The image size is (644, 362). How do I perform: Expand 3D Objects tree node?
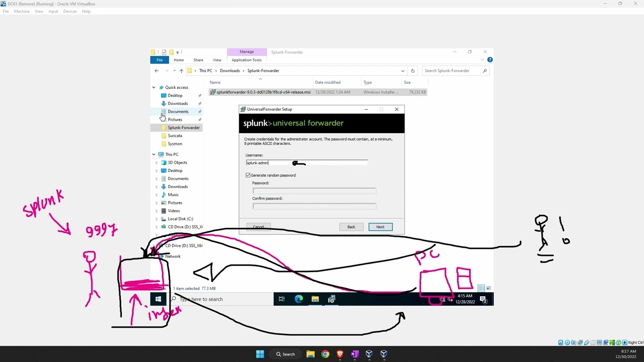pos(156,162)
